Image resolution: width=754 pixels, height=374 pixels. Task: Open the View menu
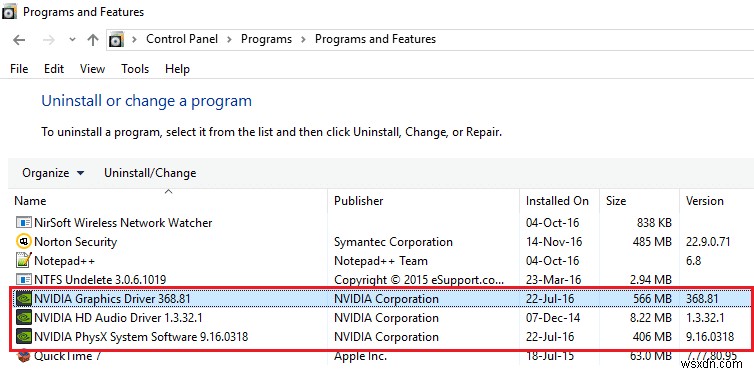pyautogui.click(x=92, y=69)
